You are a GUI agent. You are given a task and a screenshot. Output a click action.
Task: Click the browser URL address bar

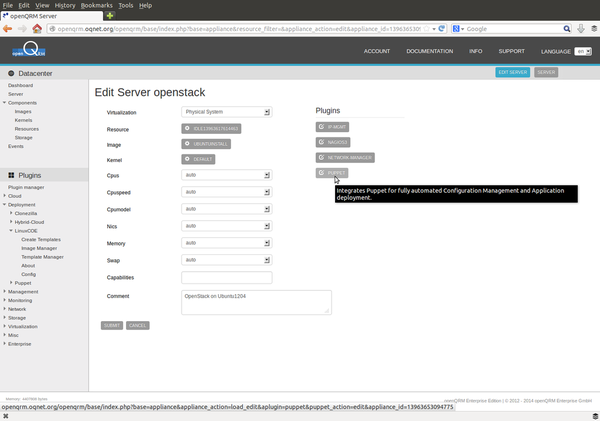[239, 29]
